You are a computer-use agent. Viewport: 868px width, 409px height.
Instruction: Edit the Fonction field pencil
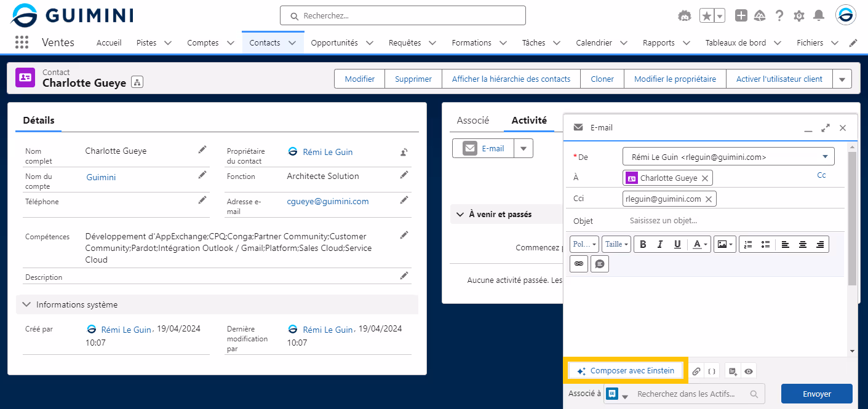[404, 175]
